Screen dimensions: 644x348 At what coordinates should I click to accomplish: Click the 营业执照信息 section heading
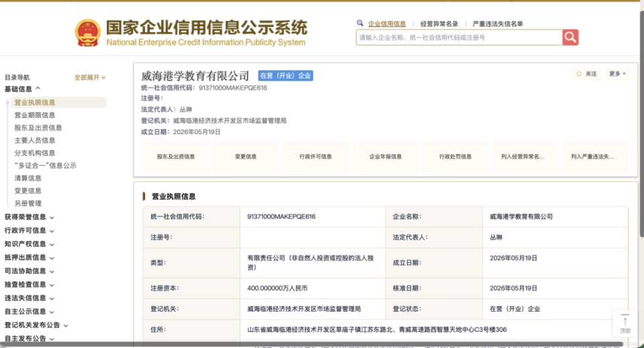[x=173, y=196]
